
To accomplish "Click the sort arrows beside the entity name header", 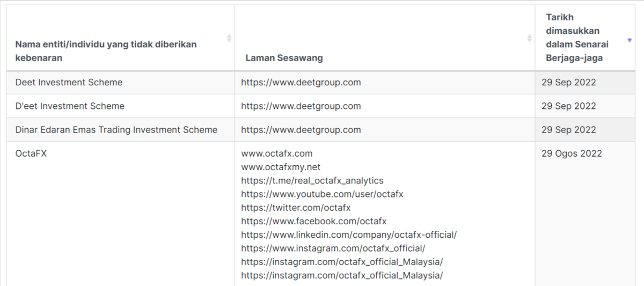I will (229, 38).
